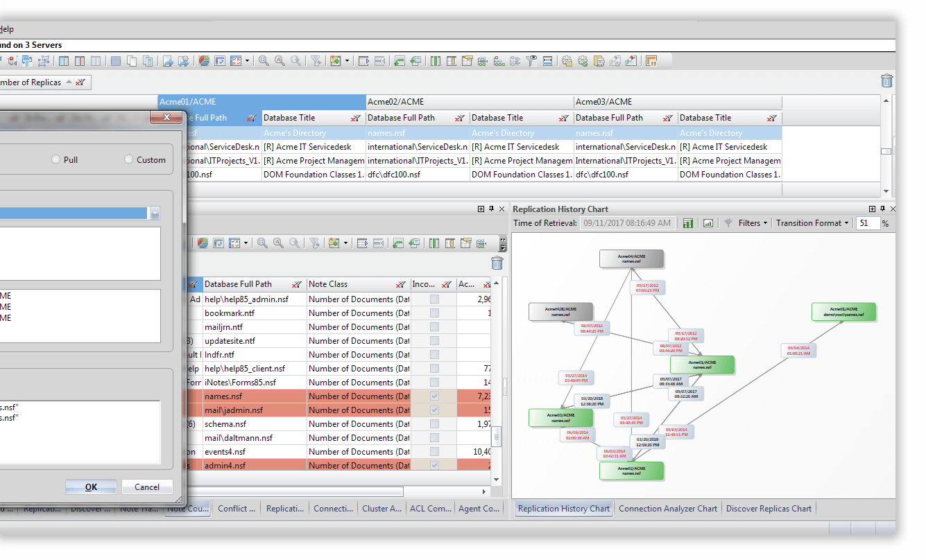Click funnel icon left of Filters menu
Screen dimensions: 926x560
tap(728, 223)
